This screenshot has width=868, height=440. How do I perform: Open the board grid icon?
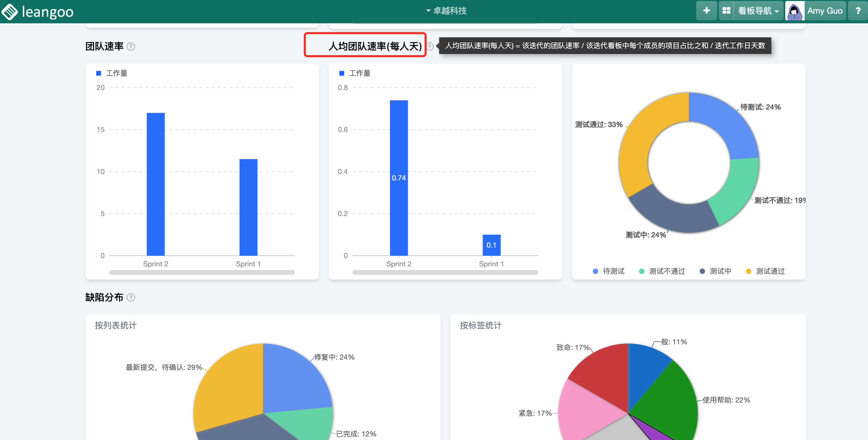coord(726,11)
